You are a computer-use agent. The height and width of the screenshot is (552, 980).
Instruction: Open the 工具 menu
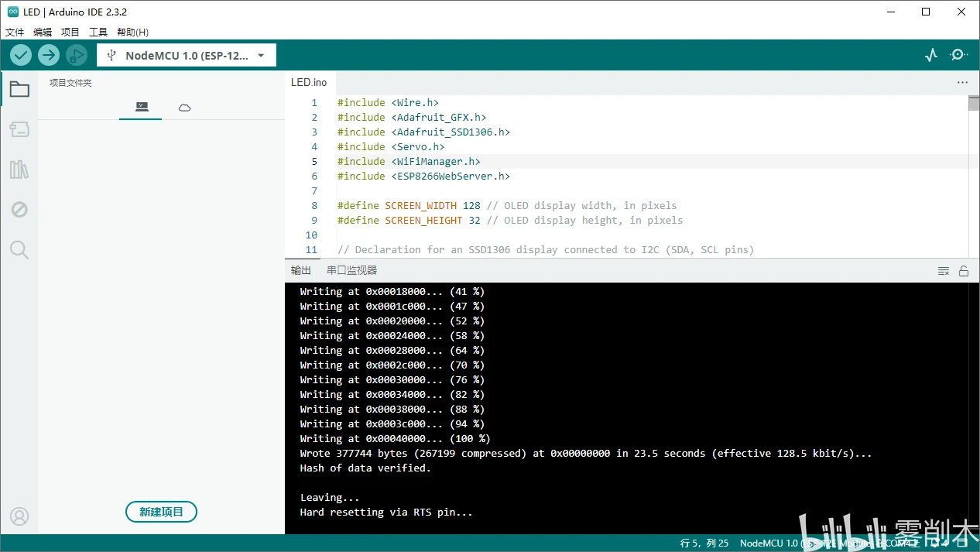[98, 33]
